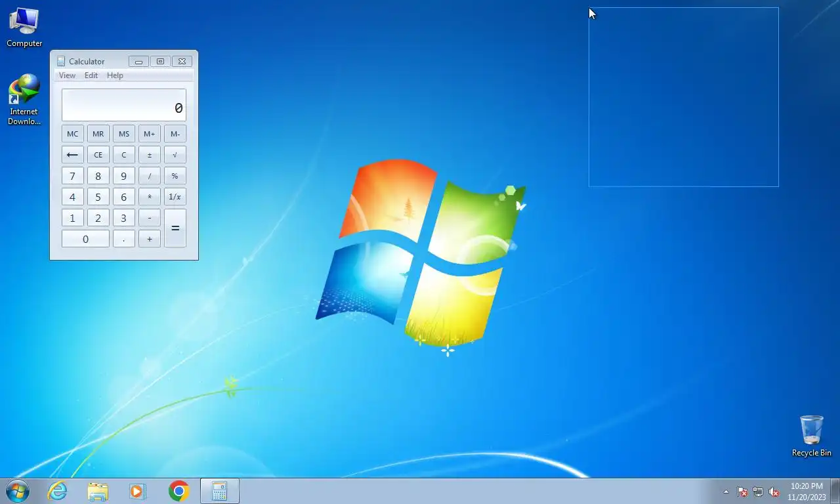Click the digit 3 key
This screenshot has height=504, width=840.
(x=124, y=218)
